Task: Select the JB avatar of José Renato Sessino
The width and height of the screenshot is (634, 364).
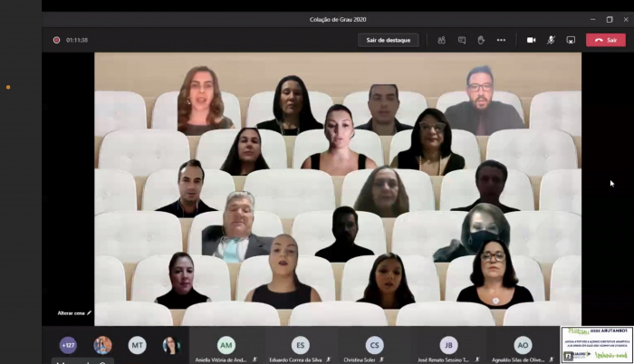Action: click(449, 345)
